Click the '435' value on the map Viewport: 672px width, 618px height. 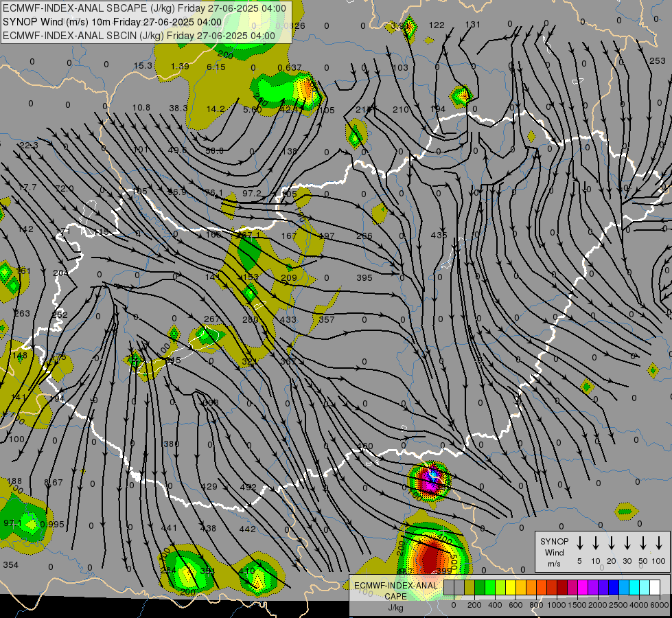(439, 235)
